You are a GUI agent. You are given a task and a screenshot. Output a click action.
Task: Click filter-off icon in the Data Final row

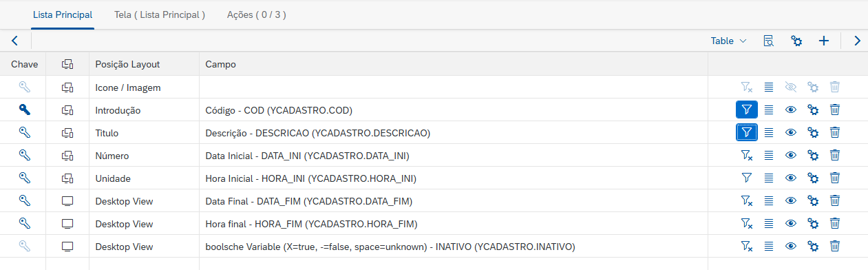click(x=747, y=200)
